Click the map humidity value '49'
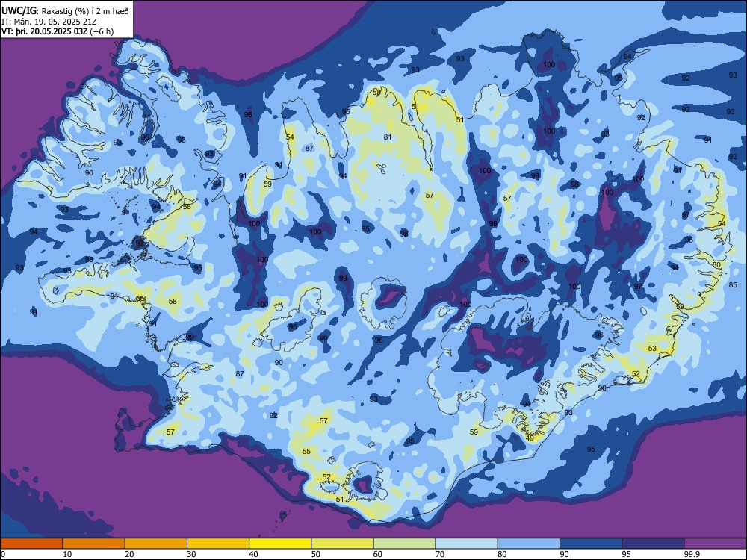The height and width of the screenshot is (560, 747). [530, 438]
